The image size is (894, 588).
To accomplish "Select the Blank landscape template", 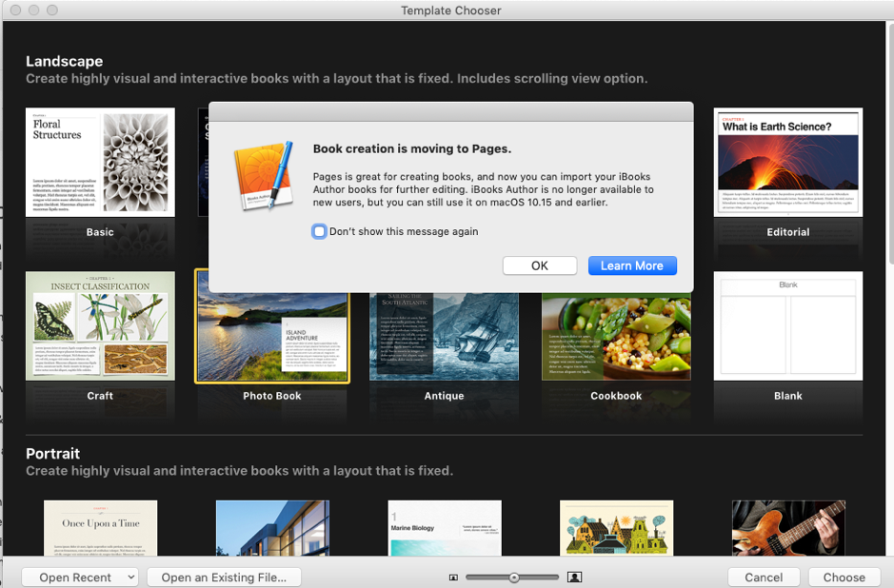I will coord(788,326).
